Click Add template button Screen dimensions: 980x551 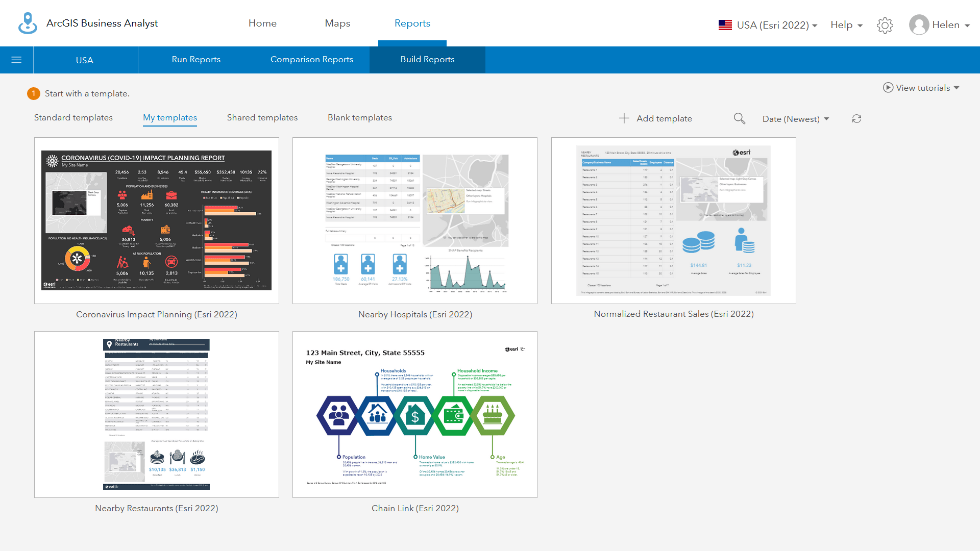pyautogui.click(x=656, y=118)
